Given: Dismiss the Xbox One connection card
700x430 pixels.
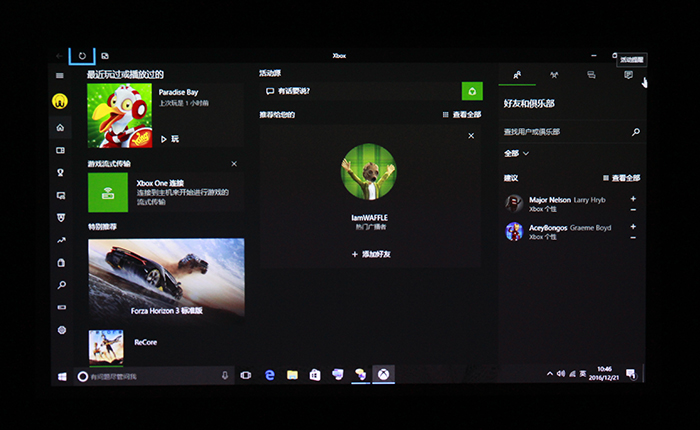Looking at the screenshot, I should [x=234, y=163].
